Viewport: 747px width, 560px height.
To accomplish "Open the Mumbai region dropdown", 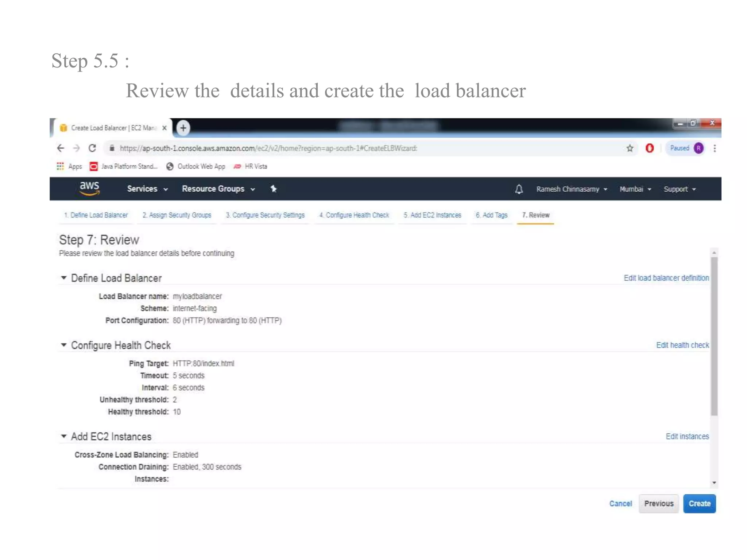I will (x=635, y=189).
